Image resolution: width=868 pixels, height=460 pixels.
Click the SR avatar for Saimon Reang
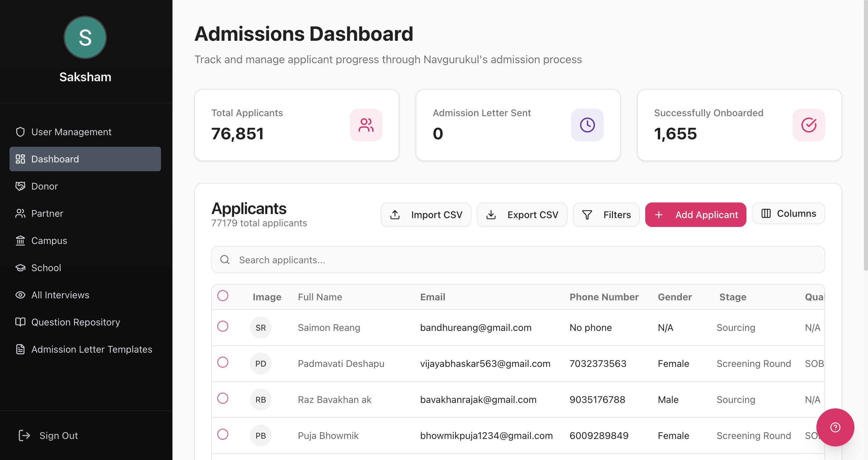[x=260, y=328]
